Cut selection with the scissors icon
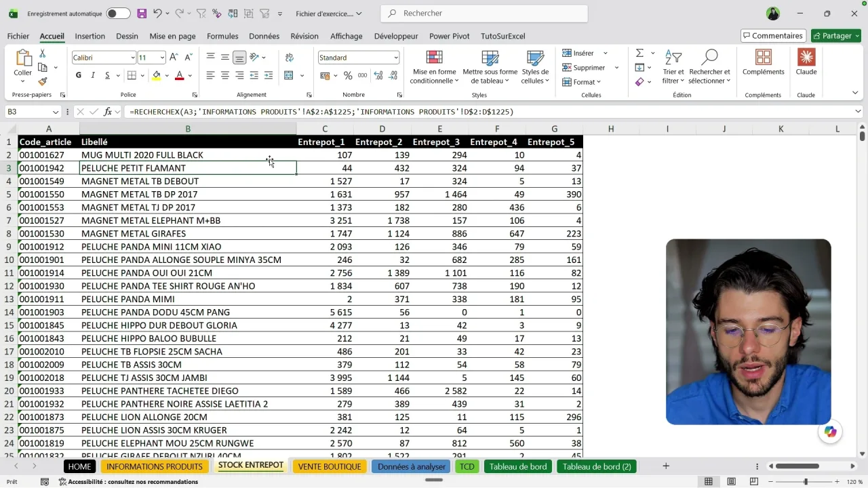Image resolution: width=868 pixels, height=488 pixels. (x=43, y=54)
